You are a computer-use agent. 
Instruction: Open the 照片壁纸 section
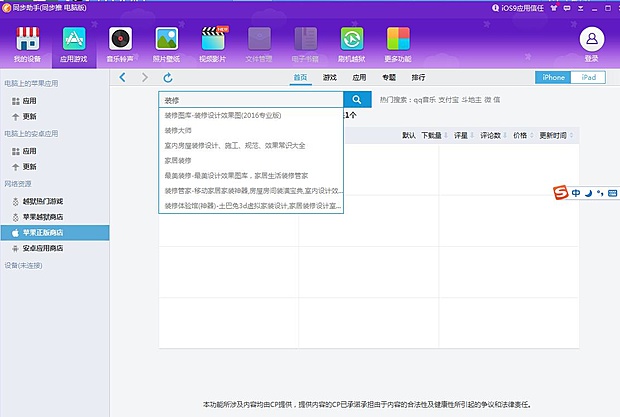coord(167,45)
